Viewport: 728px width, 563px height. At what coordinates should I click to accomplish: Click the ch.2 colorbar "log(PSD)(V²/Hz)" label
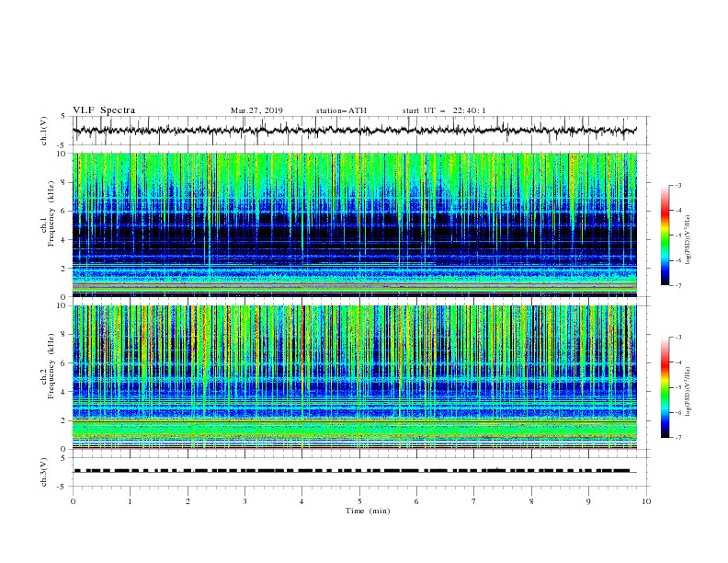688,392
